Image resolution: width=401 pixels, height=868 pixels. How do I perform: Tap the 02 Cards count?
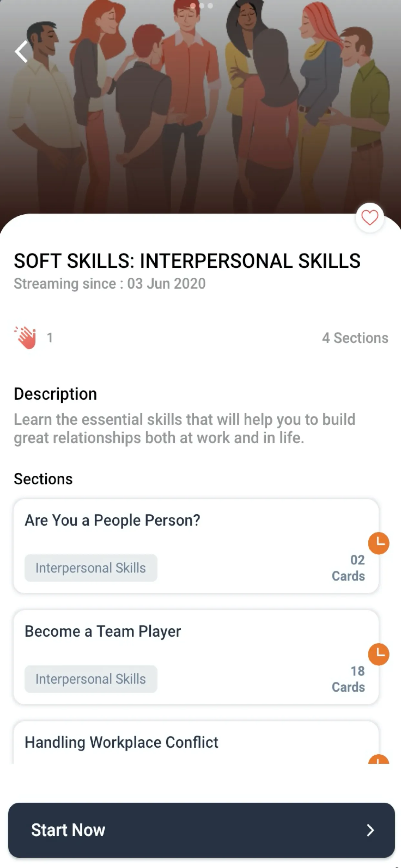[x=348, y=568]
